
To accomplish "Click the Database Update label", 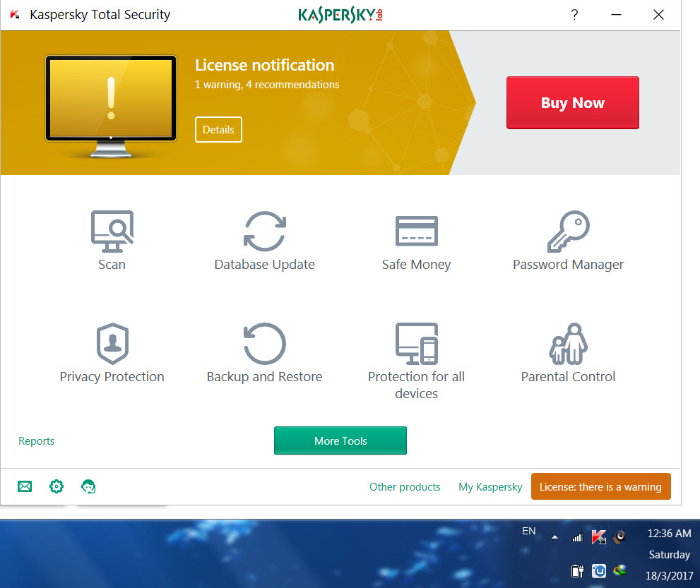I will pyautogui.click(x=265, y=265).
